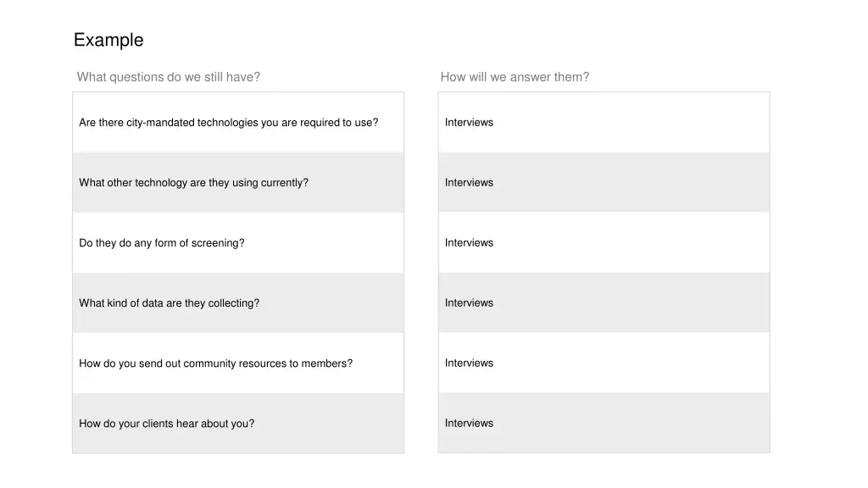Image resolution: width=868 pixels, height=488 pixels.
Task: Click the community resources question row
Action: pyautogui.click(x=238, y=363)
